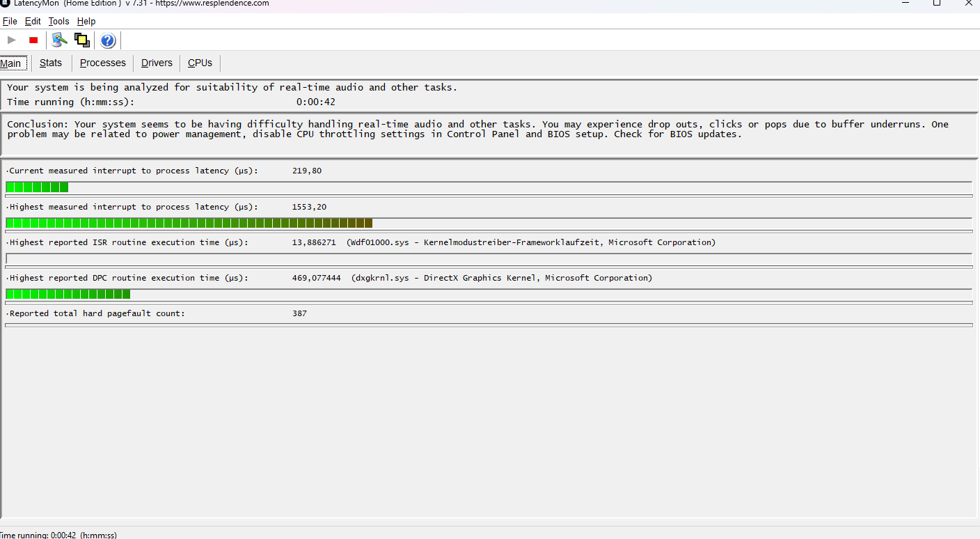980x539 pixels.
Task: Click the gray Start monitoring play icon
Action: (x=12, y=40)
